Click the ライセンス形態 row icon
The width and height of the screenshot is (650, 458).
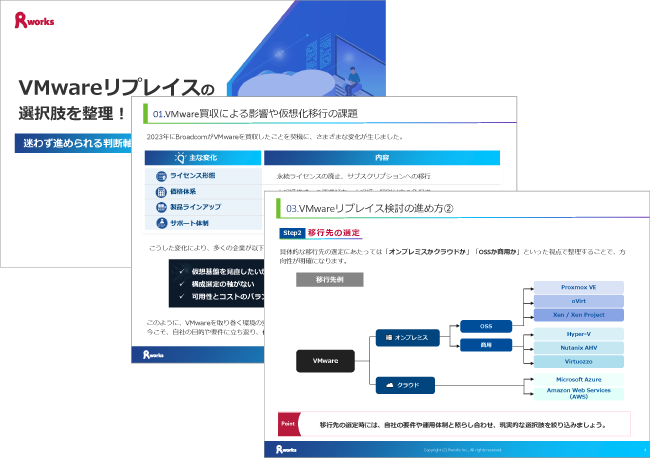(x=161, y=176)
